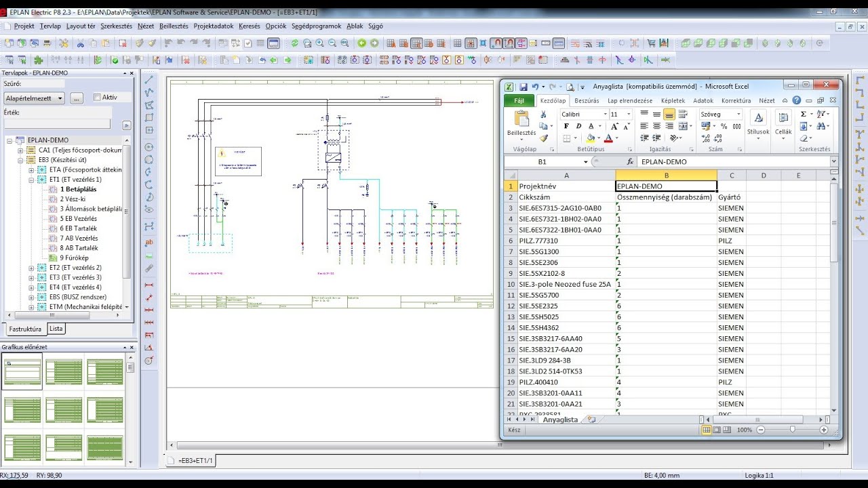Click the Cellák button in ribbon
This screenshot has width=868, height=488.
783,124
